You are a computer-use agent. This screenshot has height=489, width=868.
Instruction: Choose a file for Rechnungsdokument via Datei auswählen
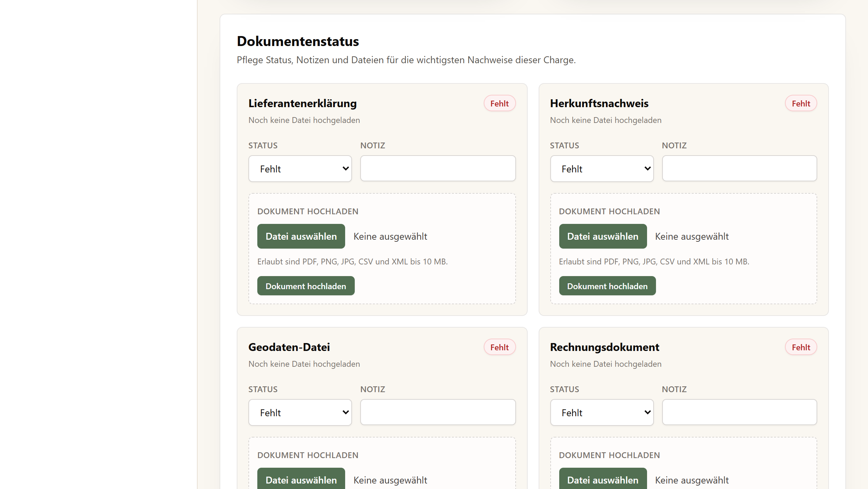[x=603, y=479]
